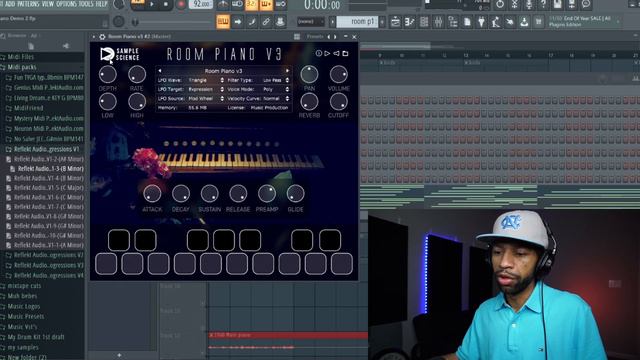Click the scissors cut icon in top toolbar

point(515,4)
